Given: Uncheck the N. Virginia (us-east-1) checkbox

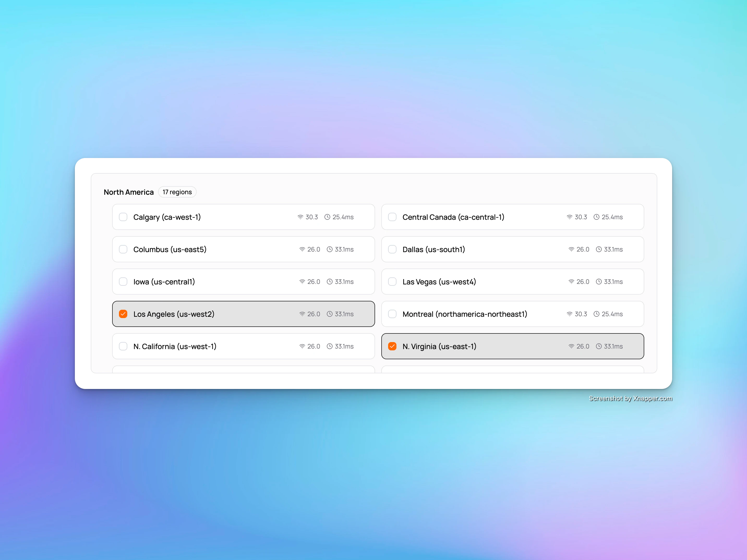Looking at the screenshot, I should tap(392, 346).
